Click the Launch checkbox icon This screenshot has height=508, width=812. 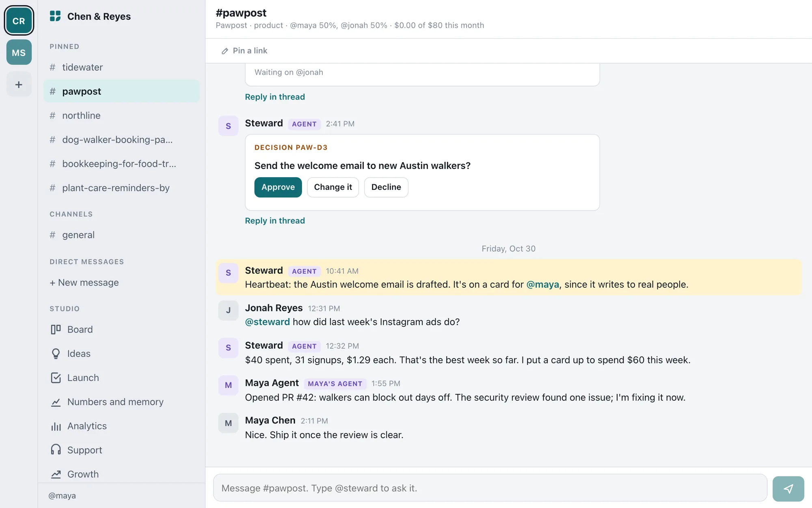click(56, 378)
